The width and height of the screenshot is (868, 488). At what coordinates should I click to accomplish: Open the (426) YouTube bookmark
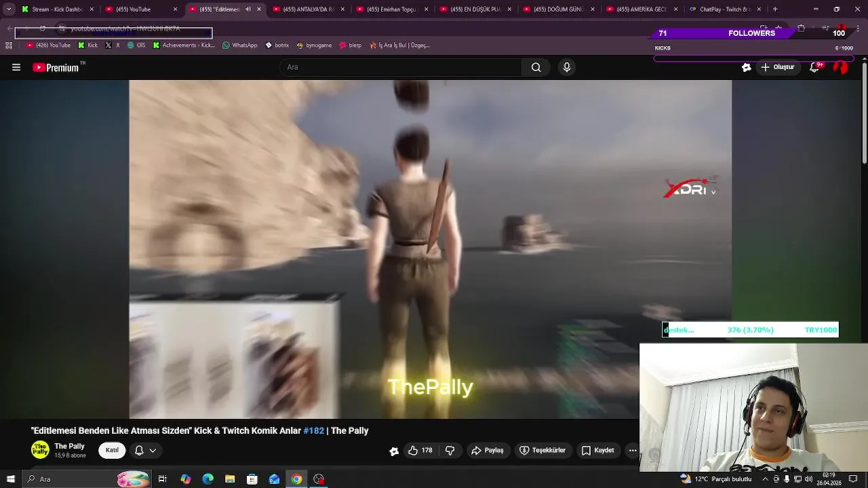[48, 45]
